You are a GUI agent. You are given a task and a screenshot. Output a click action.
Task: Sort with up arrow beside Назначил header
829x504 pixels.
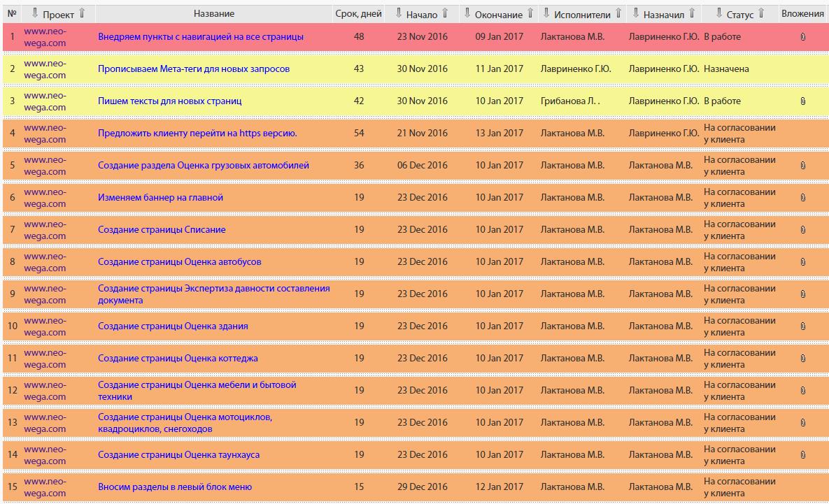click(x=692, y=13)
